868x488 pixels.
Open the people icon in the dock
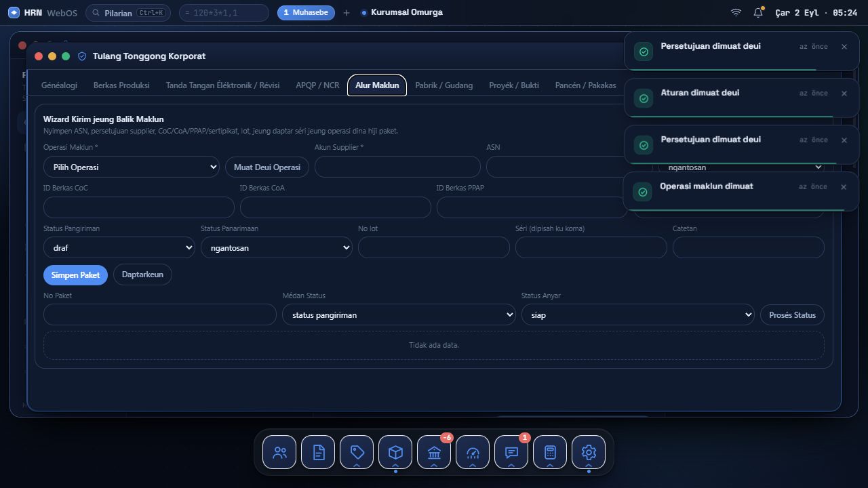pos(279,452)
